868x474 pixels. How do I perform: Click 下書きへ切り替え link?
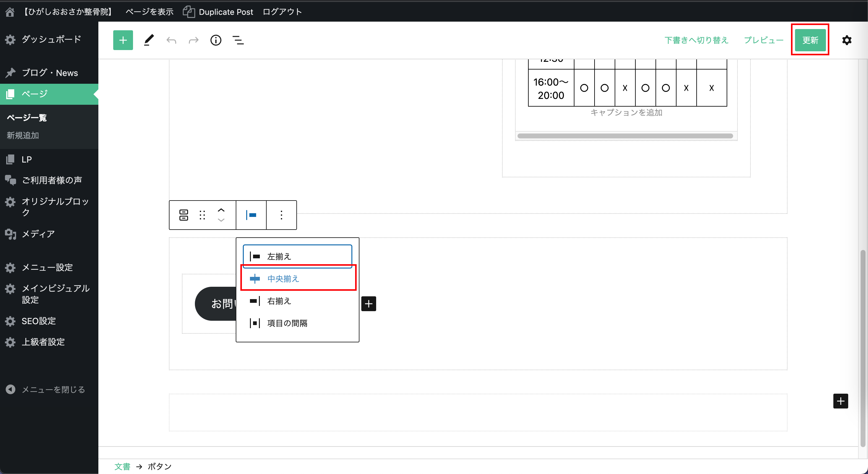696,40
